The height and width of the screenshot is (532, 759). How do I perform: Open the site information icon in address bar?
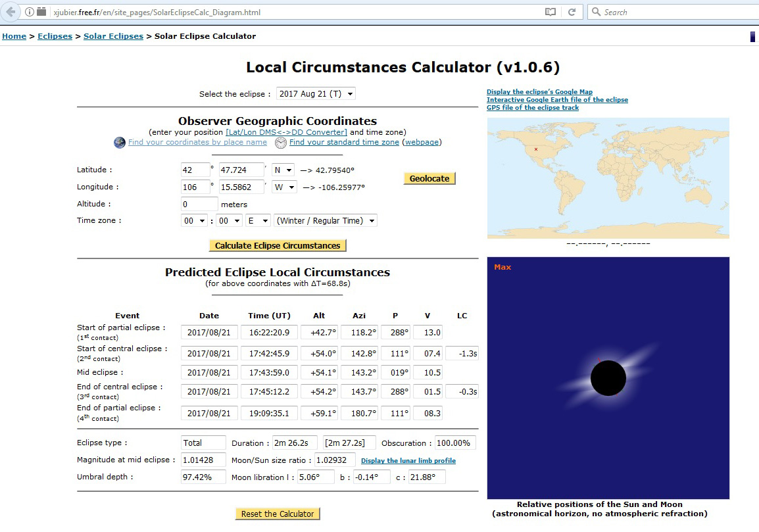[30, 12]
